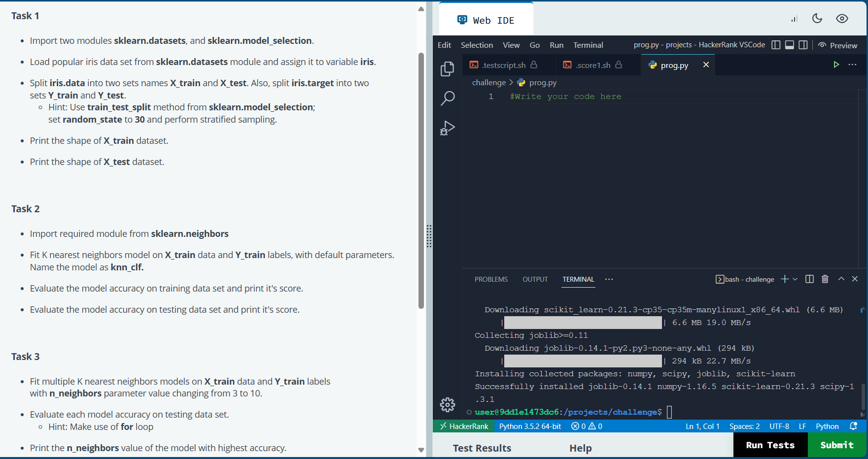Select the TERMINAL panel tab
Screen dimensions: 868x459
click(x=578, y=279)
